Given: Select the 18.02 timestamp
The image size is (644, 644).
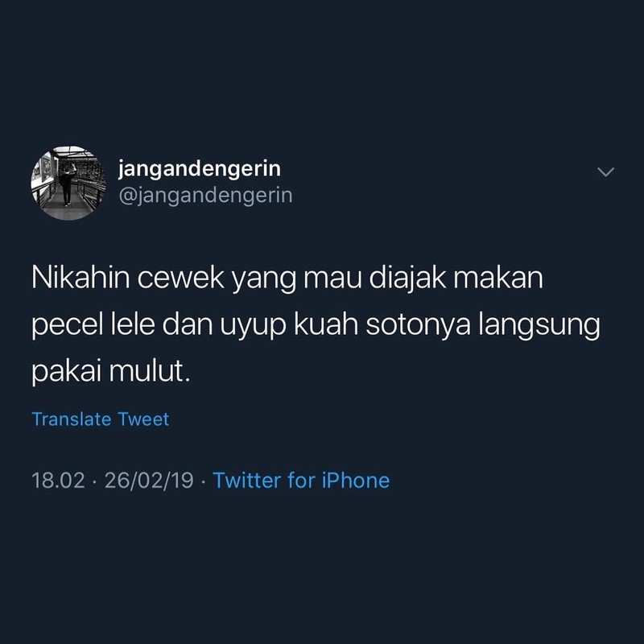Looking at the screenshot, I should tap(58, 481).
